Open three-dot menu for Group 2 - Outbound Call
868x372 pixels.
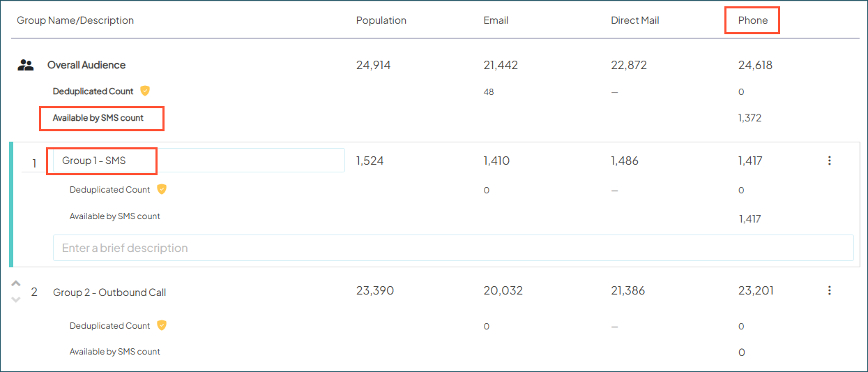[x=829, y=290]
